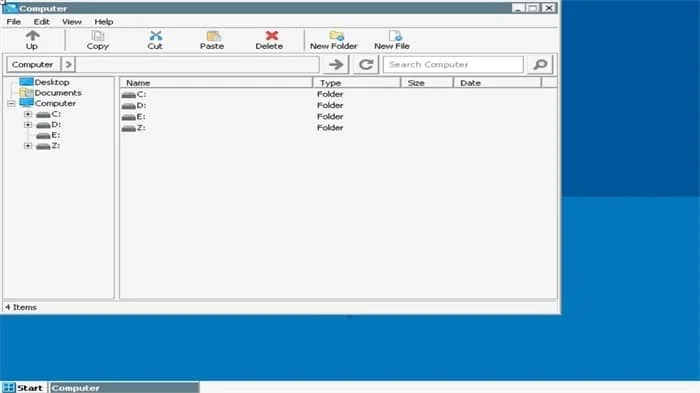Select the C: drive icon in file list
Viewport: 700px width, 393px height.
click(x=129, y=95)
